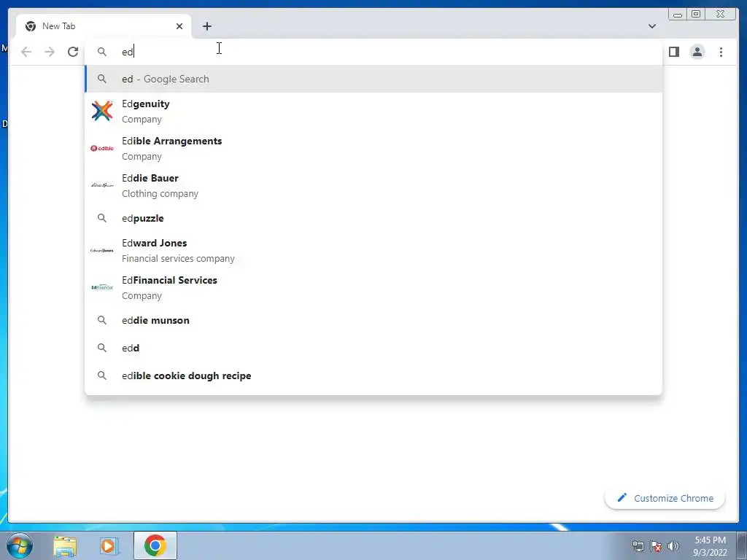
Task: Click search icon beside edible cookie dough
Action: point(102,376)
